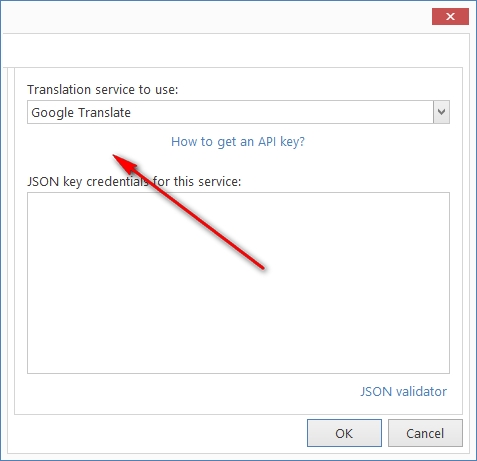Image resolution: width=477 pixels, height=461 pixels.
Task: Click the OK button to save
Action: (x=344, y=433)
